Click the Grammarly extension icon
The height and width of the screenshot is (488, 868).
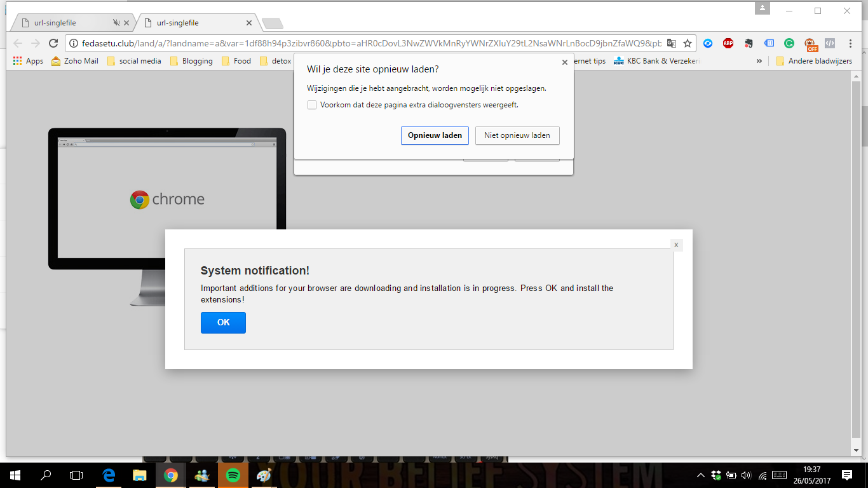tap(789, 43)
